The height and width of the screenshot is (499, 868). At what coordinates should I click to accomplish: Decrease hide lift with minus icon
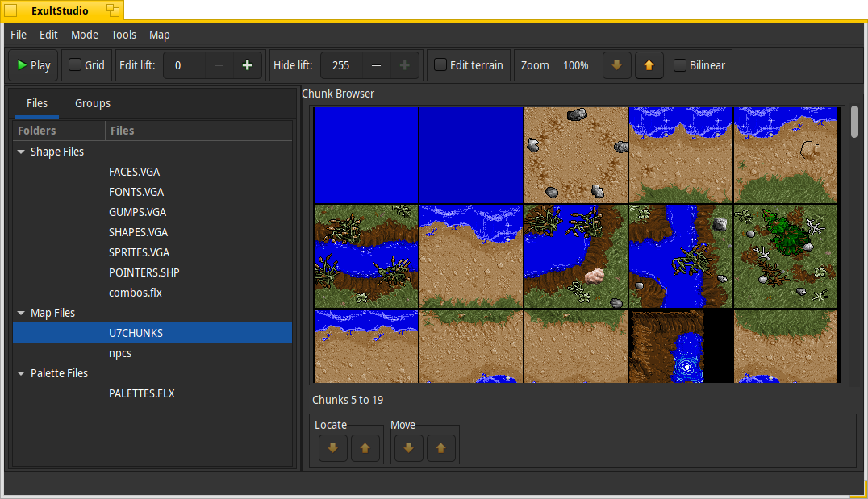(x=376, y=65)
